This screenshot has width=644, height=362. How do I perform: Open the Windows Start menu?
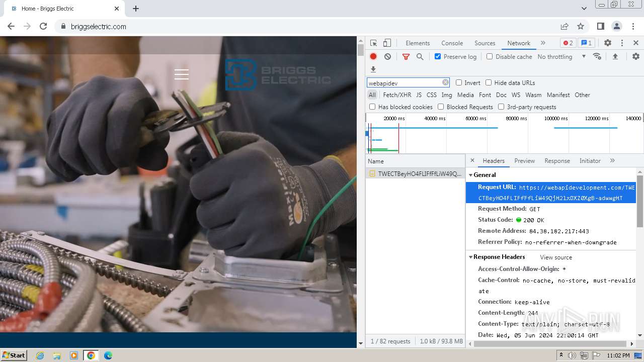coord(14,355)
